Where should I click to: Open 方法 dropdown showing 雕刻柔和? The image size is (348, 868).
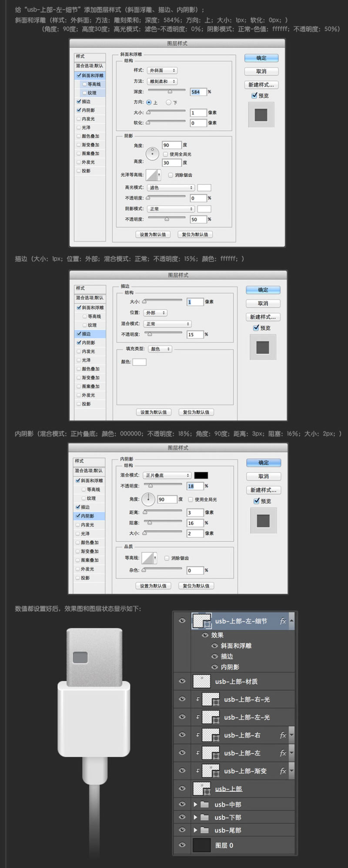[162, 81]
